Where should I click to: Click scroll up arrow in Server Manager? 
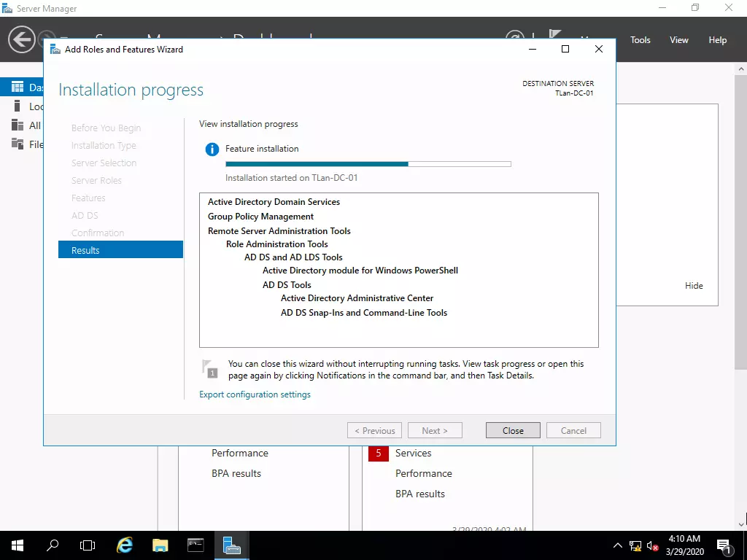(741, 69)
